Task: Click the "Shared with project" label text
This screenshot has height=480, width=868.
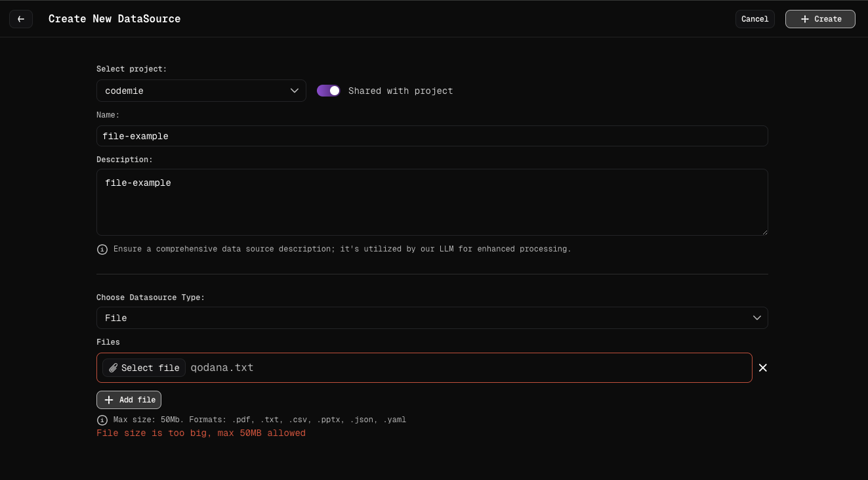Action: click(400, 91)
